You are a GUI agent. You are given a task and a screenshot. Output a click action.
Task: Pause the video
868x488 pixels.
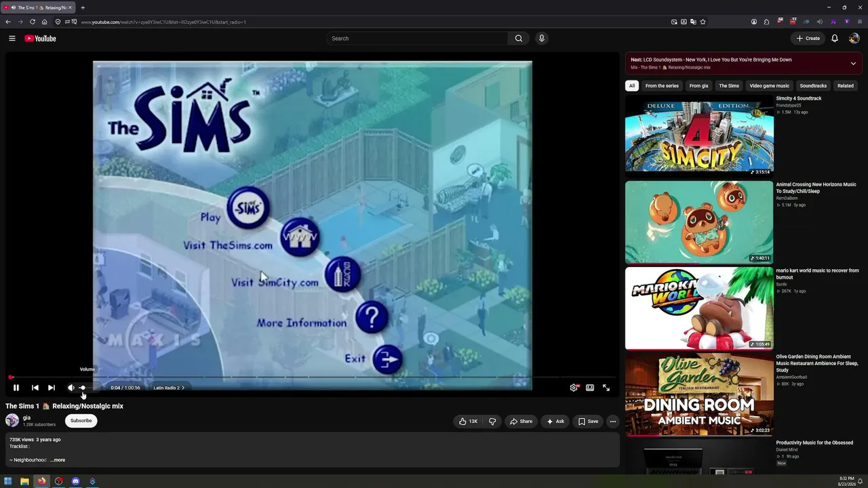(16, 388)
